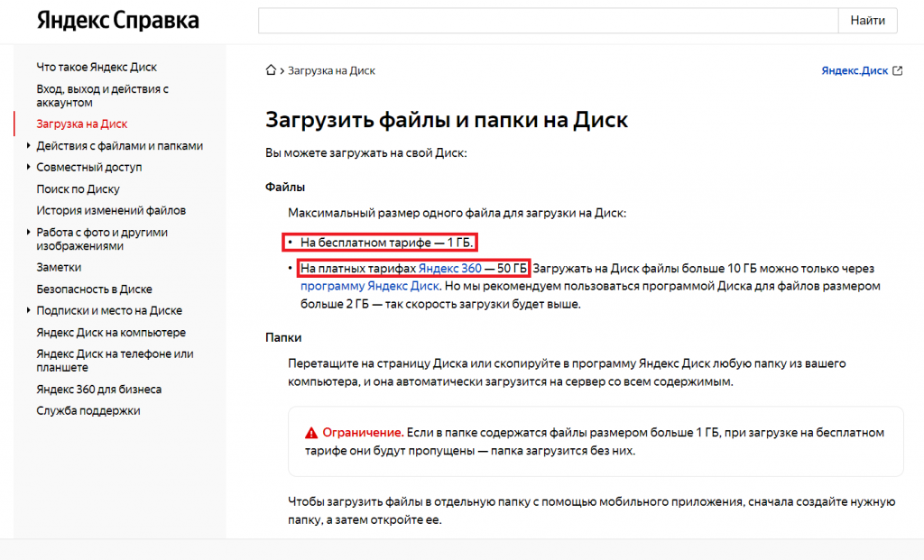Image resolution: width=924 pixels, height=560 pixels.
Task: Open Что такое Яндекс Диск page
Action: coord(97,67)
